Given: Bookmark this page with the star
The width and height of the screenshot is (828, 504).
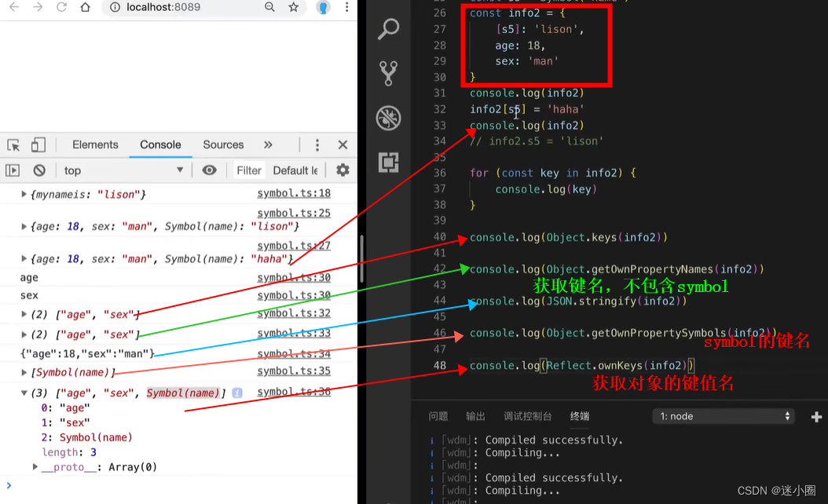Looking at the screenshot, I should pos(294,7).
